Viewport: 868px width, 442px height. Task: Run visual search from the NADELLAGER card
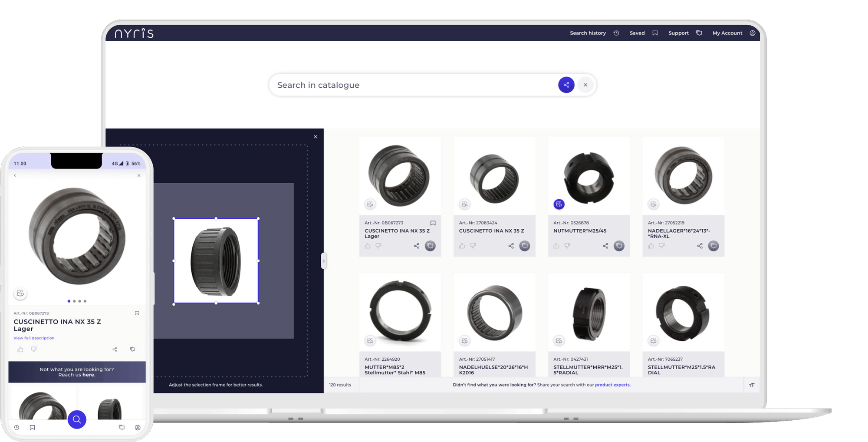click(654, 204)
